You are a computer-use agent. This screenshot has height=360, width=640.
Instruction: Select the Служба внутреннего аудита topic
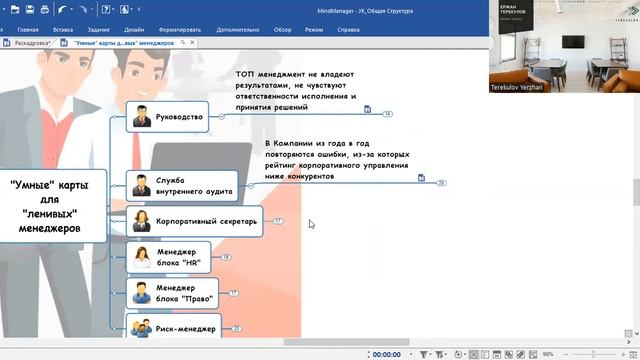182,186
